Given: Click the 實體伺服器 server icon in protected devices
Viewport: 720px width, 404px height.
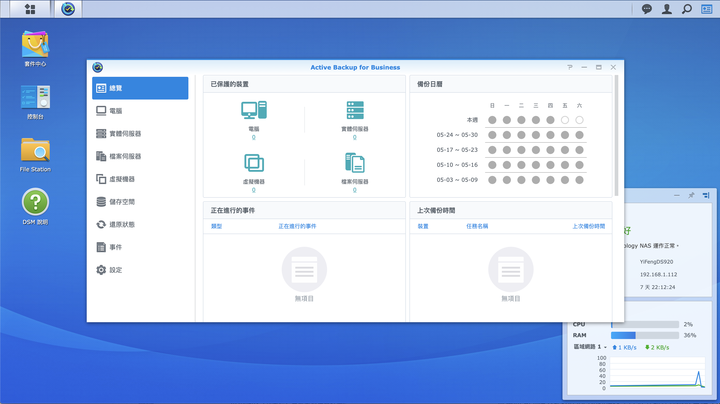Looking at the screenshot, I should pyautogui.click(x=355, y=110).
